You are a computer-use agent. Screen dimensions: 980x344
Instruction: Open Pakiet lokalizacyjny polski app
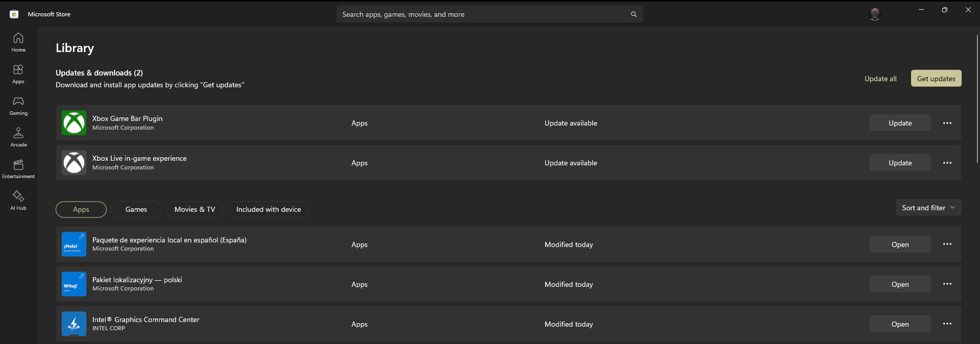(x=900, y=284)
